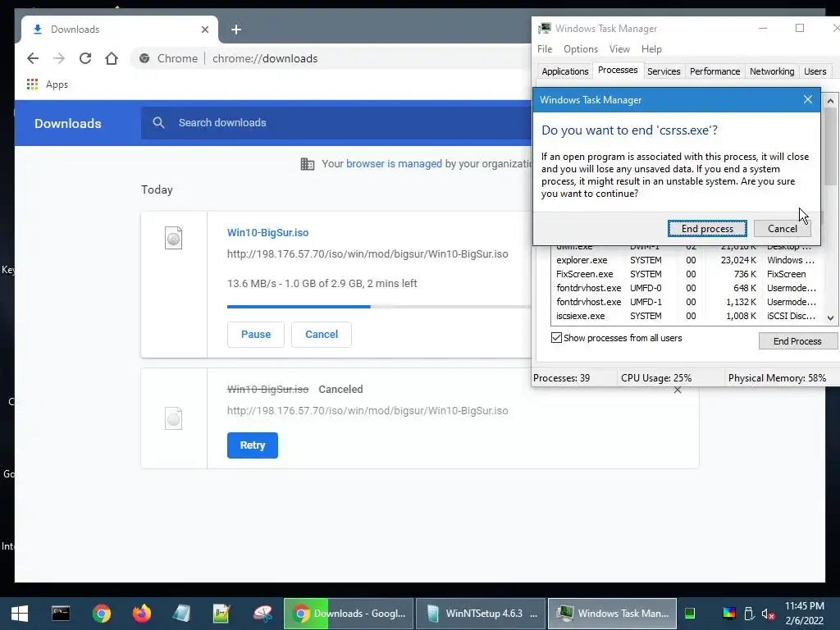Open the blue notebook taskbar icon
This screenshot has height=630, width=840.
pos(181,614)
